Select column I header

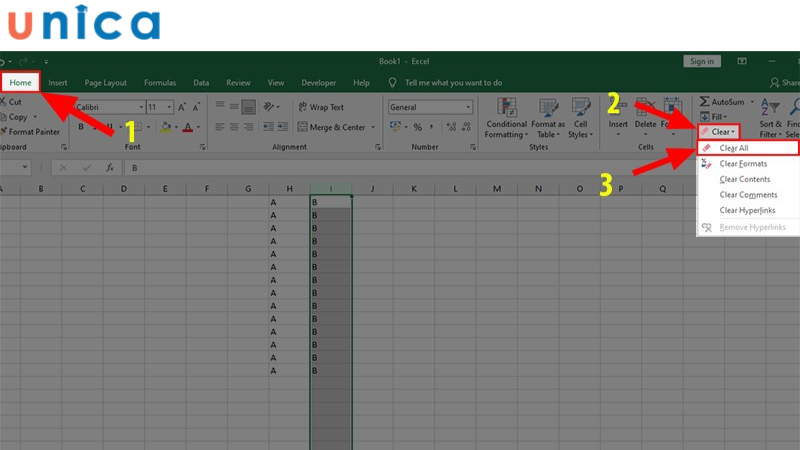(x=331, y=189)
